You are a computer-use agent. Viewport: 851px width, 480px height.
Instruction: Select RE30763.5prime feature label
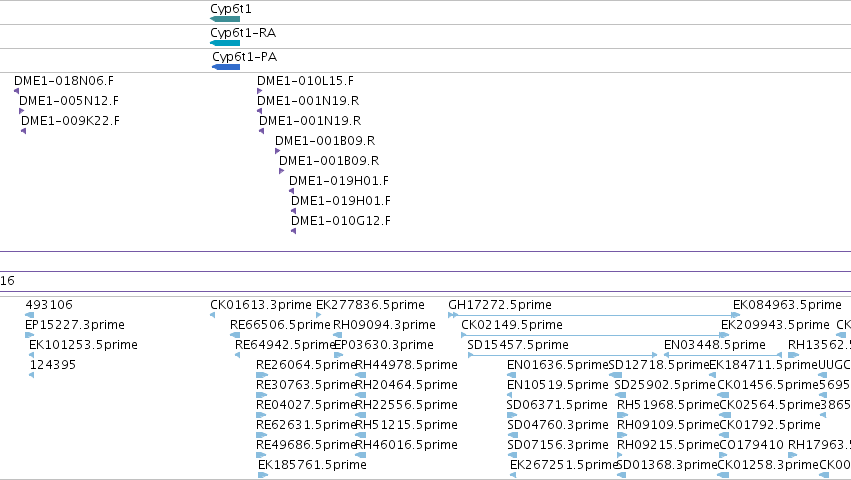pos(306,386)
